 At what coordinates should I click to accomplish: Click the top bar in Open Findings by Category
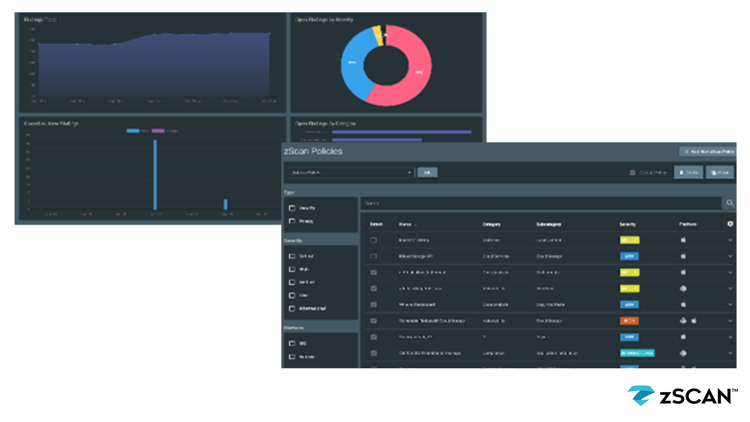[x=402, y=132]
